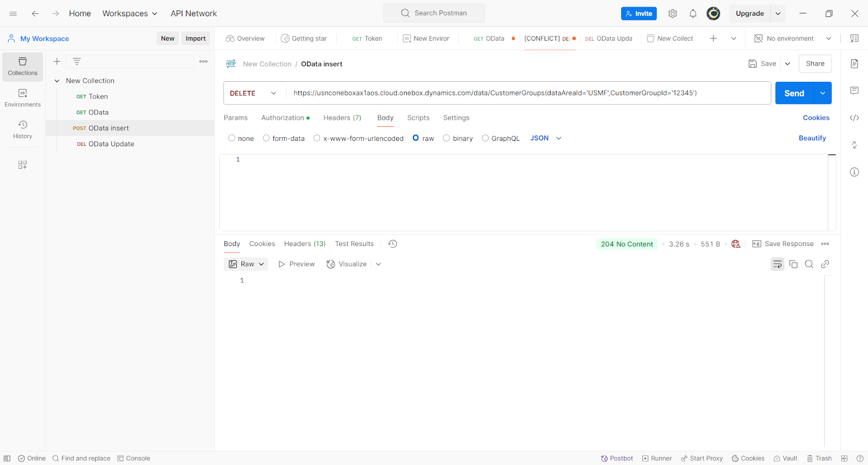Open Trash in the status bar
This screenshot has width=868, height=465.
click(819, 458)
